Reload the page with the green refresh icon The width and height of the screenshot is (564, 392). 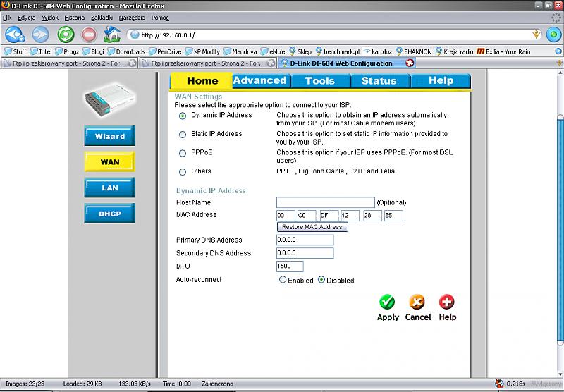66,35
